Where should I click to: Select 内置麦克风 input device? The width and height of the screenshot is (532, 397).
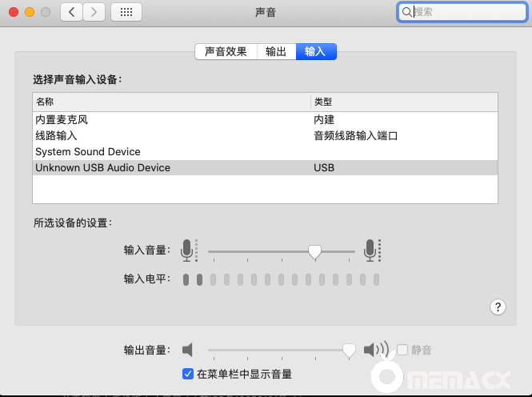[x=62, y=119]
